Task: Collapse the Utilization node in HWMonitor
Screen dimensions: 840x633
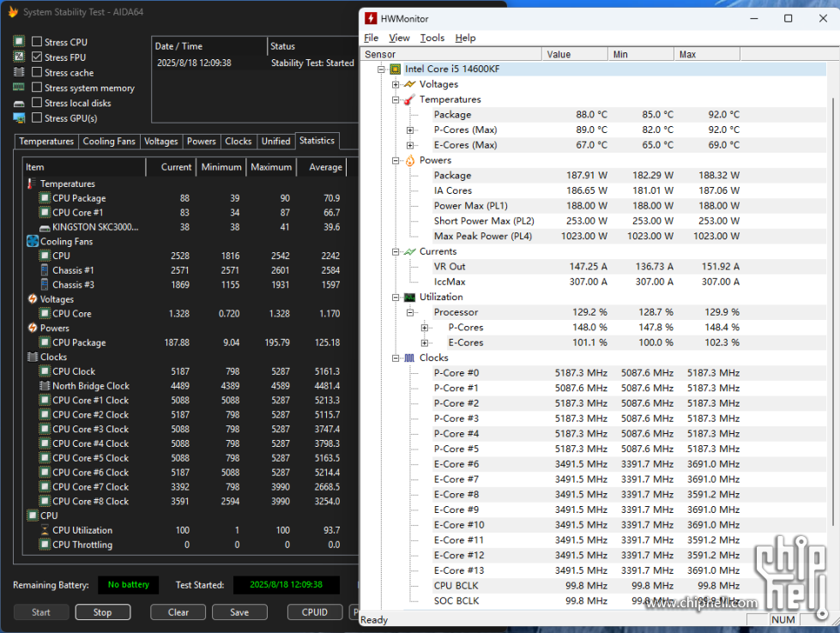Action: click(x=396, y=298)
